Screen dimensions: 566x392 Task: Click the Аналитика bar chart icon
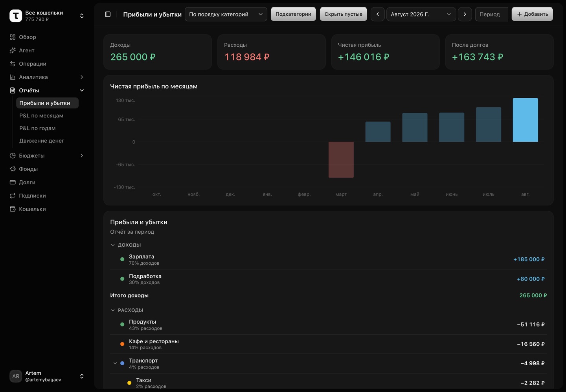click(x=13, y=77)
